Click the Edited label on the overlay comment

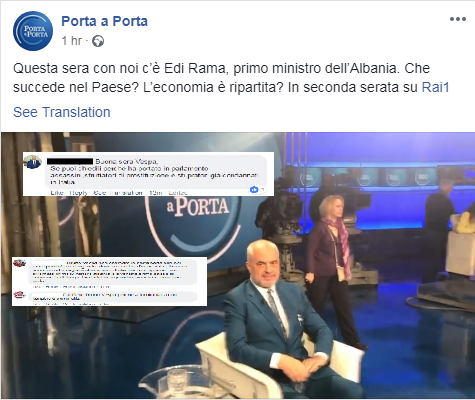pos(178,193)
